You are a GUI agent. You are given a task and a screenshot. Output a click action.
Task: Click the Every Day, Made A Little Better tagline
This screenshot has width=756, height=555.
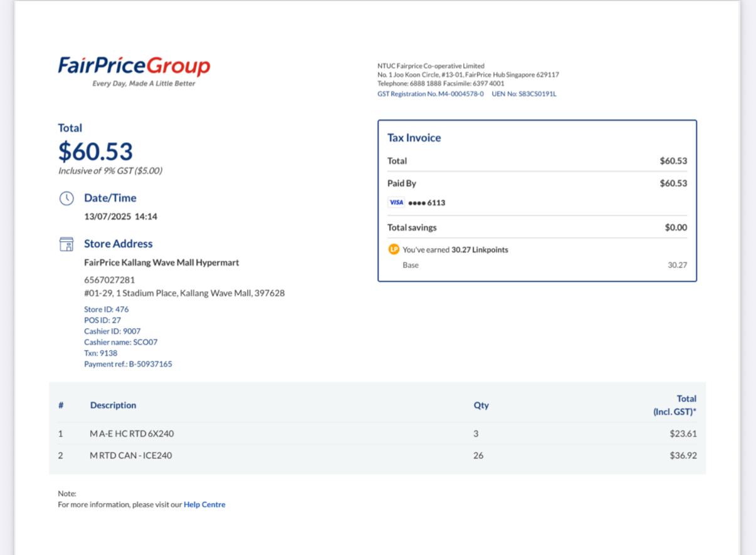[144, 83]
